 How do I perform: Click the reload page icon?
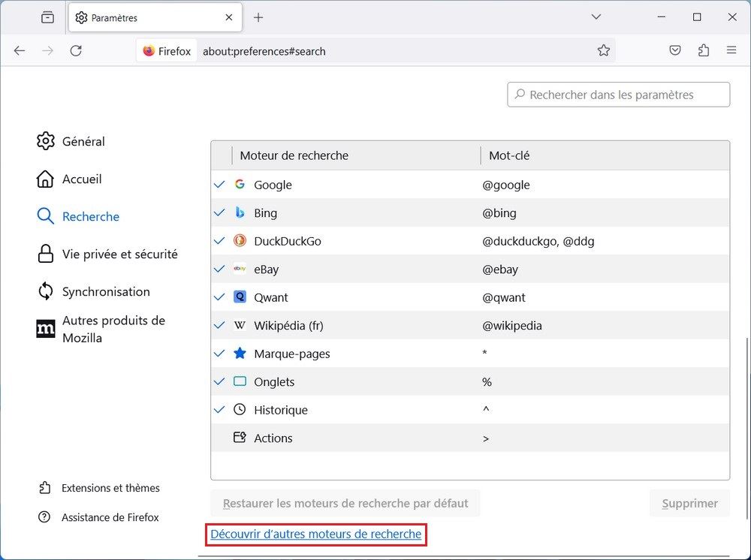[76, 50]
